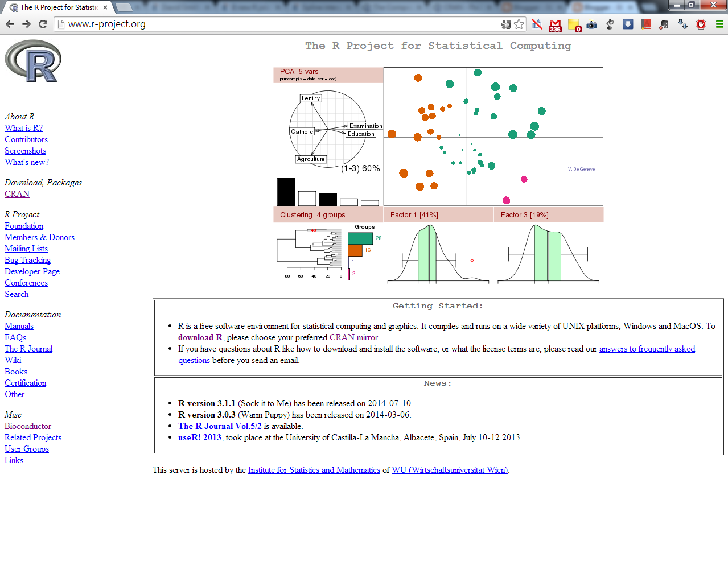Click the Evernote Web Clipper icon
728x582 pixels.
pyautogui.click(x=664, y=25)
